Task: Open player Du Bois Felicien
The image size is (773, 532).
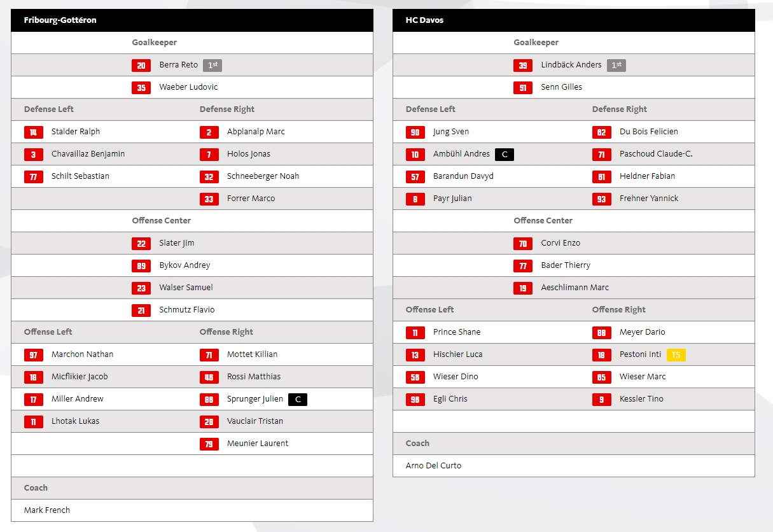Action: [648, 132]
